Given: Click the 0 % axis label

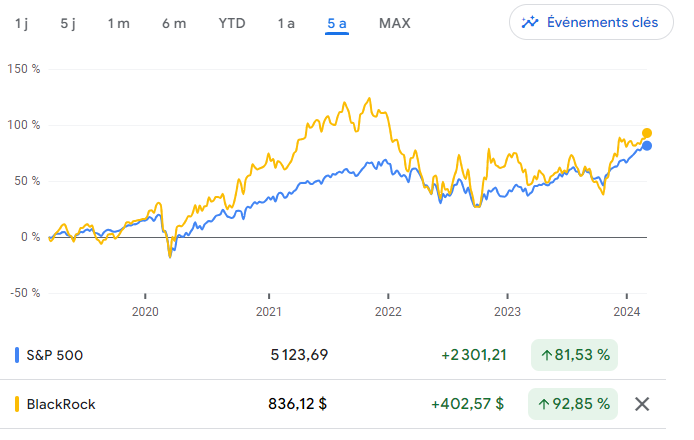Looking at the screenshot, I should [x=31, y=237].
